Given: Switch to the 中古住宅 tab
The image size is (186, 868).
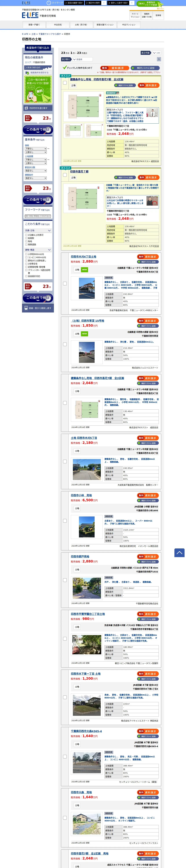Looking at the screenshot, I should 58,25.
